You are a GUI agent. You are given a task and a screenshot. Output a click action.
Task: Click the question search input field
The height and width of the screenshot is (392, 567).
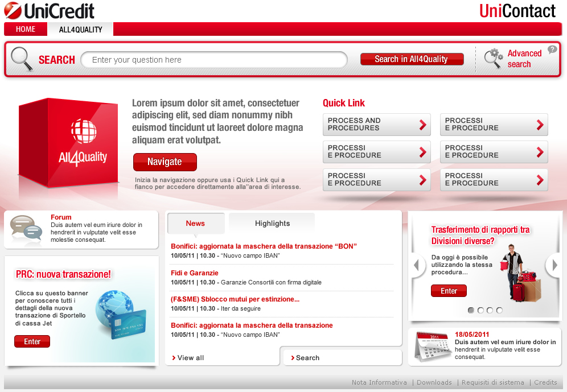pyautogui.click(x=214, y=60)
